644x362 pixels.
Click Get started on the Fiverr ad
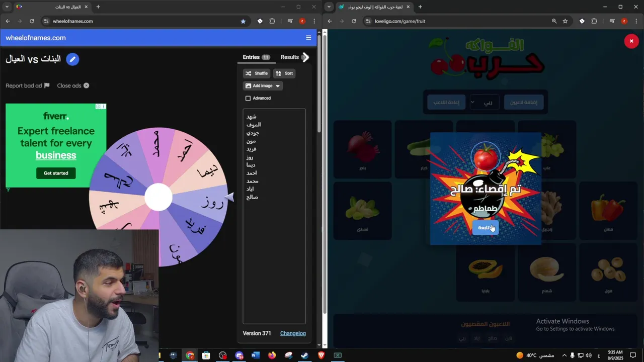tap(56, 173)
